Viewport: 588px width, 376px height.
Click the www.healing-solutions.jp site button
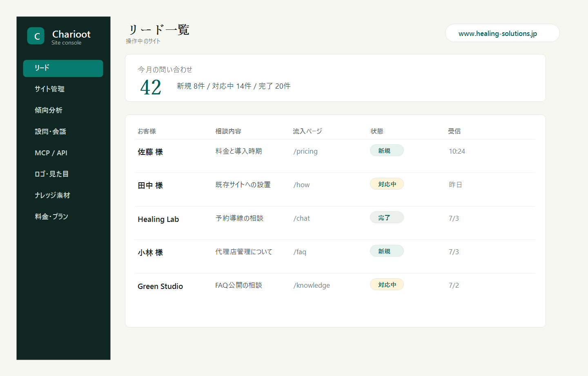coord(502,33)
